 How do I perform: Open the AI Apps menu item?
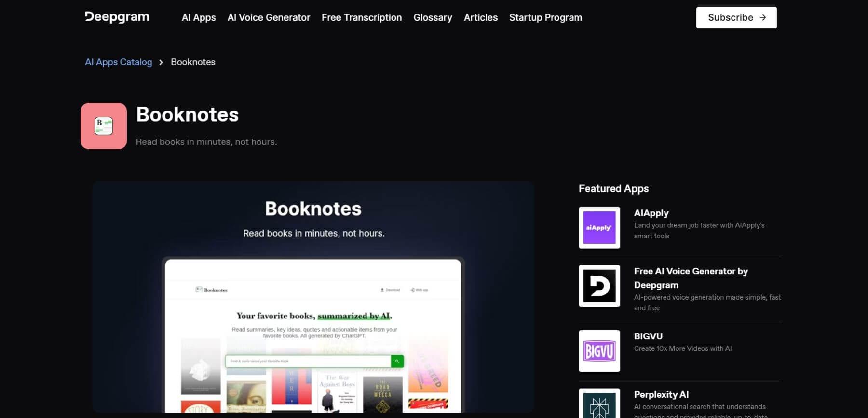199,17
